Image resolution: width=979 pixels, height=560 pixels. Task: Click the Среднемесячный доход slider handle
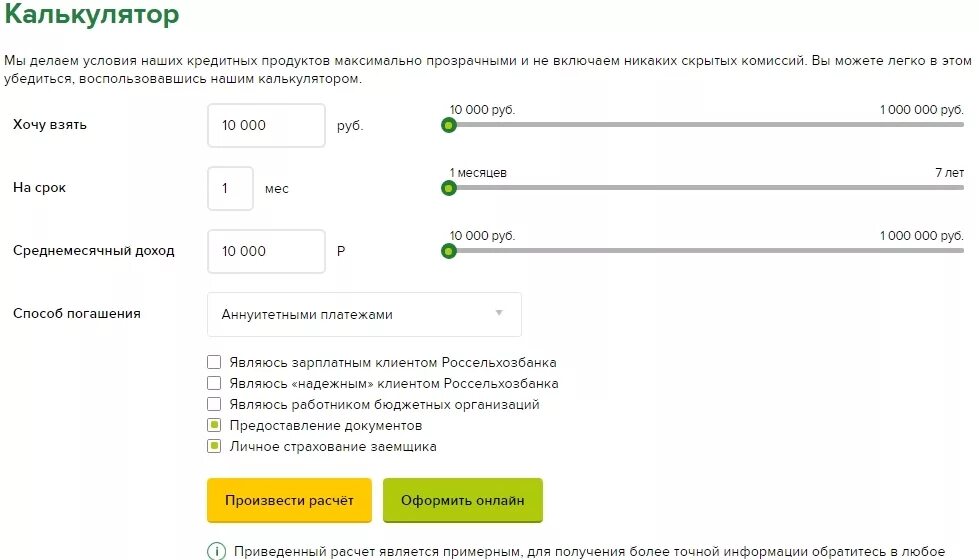pos(448,251)
